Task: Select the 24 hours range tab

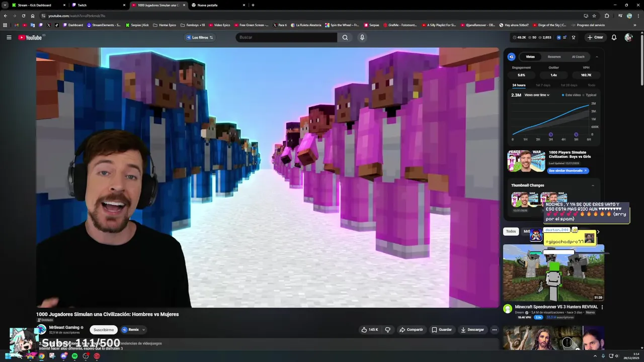Action: click(519, 85)
